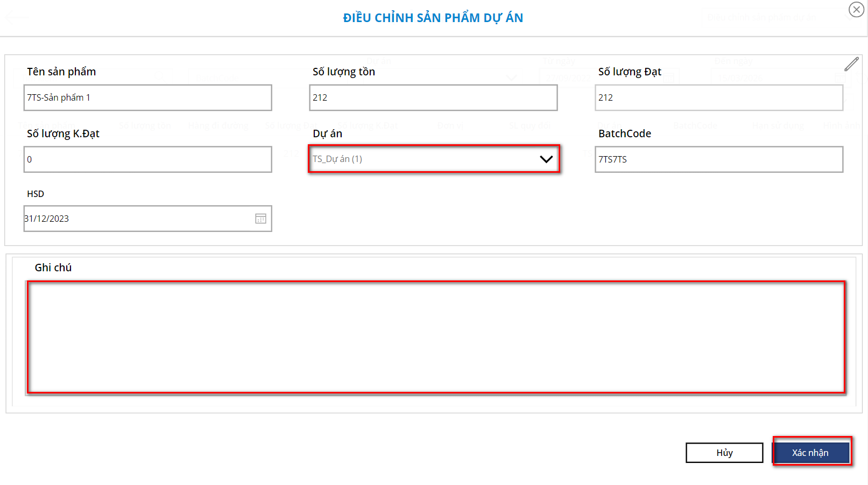The height and width of the screenshot is (485, 868).
Task: Open the HSD calendar picker icon
Action: tap(260, 219)
